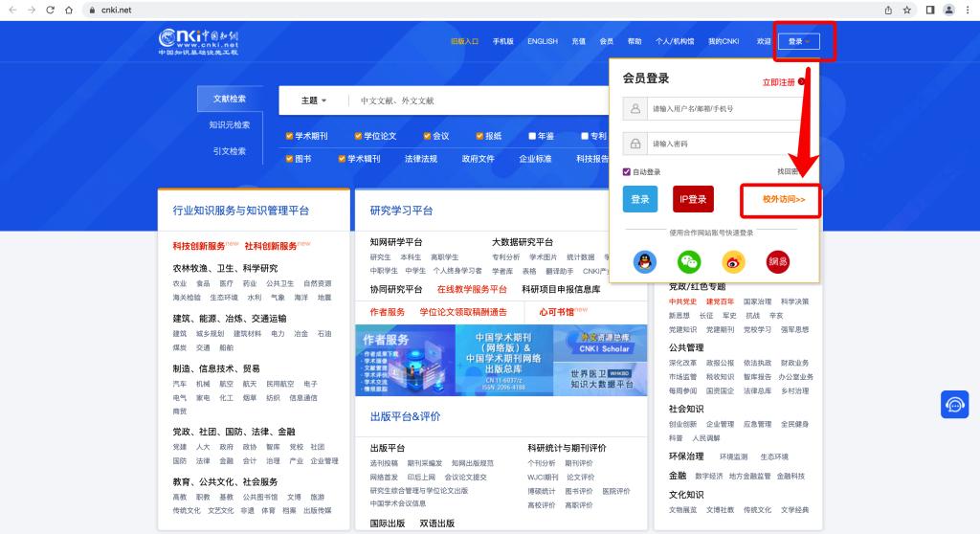Open the 学位论文领取稿酬通告 link
The width and height of the screenshot is (980, 534).
pyautogui.click(x=463, y=312)
